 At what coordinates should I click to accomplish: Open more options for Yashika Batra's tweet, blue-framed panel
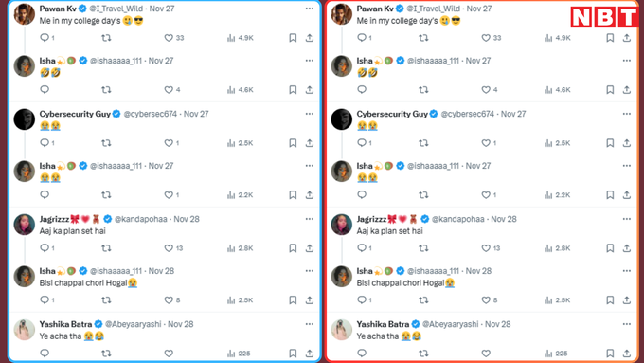click(x=310, y=324)
